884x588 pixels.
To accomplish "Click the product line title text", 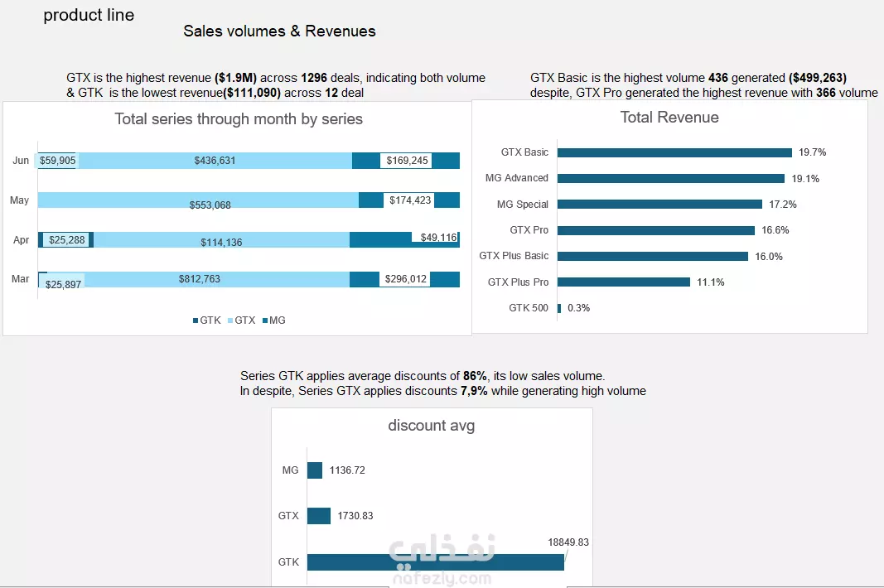I will pyautogui.click(x=89, y=15).
